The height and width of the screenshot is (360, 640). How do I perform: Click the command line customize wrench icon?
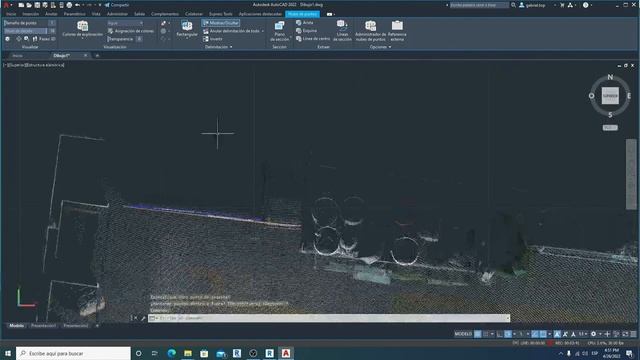(143, 318)
